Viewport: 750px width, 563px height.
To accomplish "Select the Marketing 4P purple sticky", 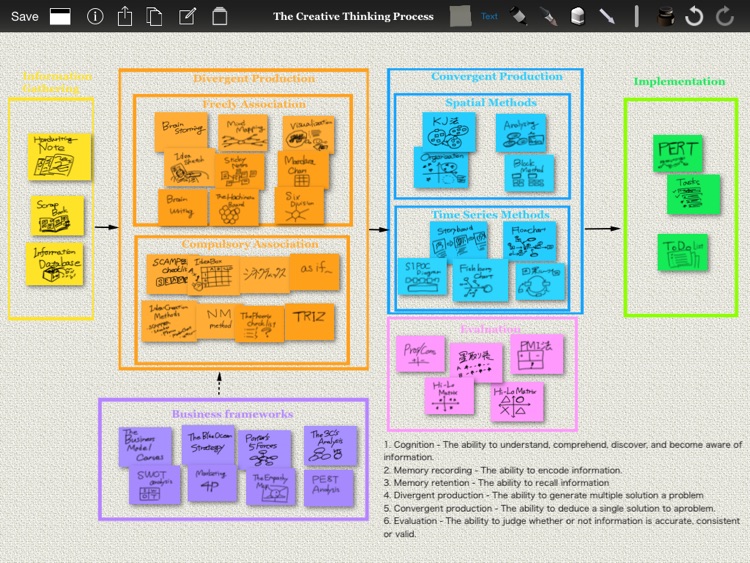I will (x=212, y=483).
